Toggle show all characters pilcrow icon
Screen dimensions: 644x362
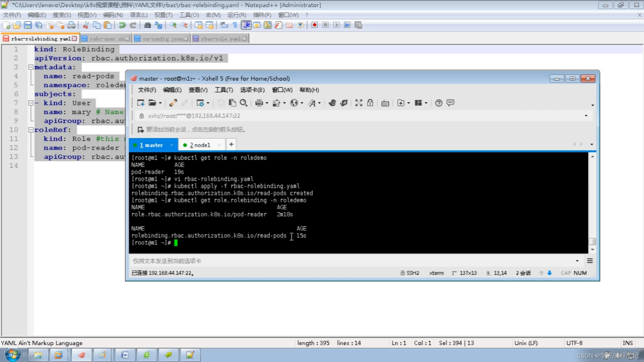click(x=235, y=25)
